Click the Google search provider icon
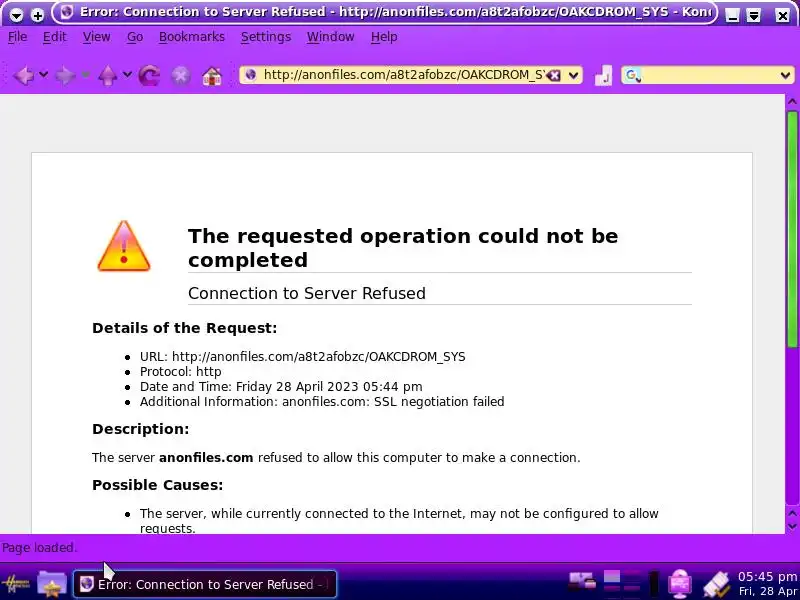This screenshot has width=800, height=600. (x=633, y=76)
